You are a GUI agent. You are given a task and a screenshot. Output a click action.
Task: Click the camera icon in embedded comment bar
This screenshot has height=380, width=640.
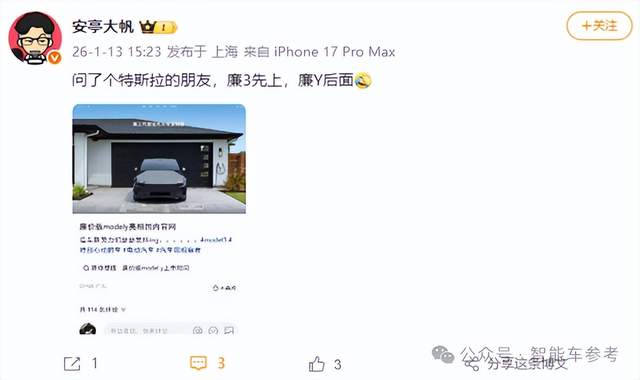[198, 330]
